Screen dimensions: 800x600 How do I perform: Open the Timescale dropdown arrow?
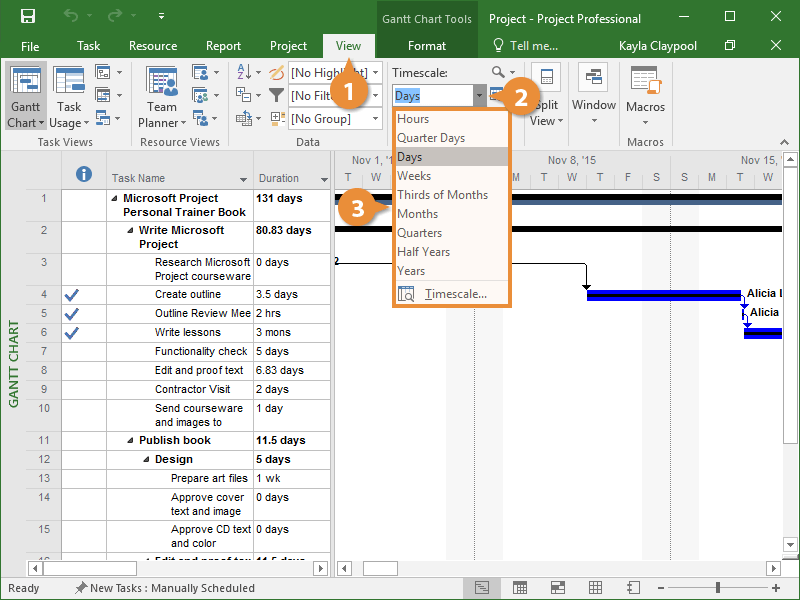[480, 96]
